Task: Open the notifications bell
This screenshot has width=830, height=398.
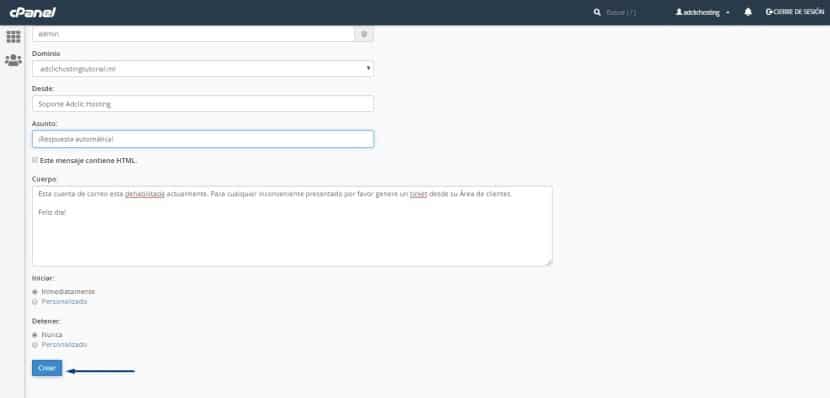Action: pyautogui.click(x=748, y=12)
